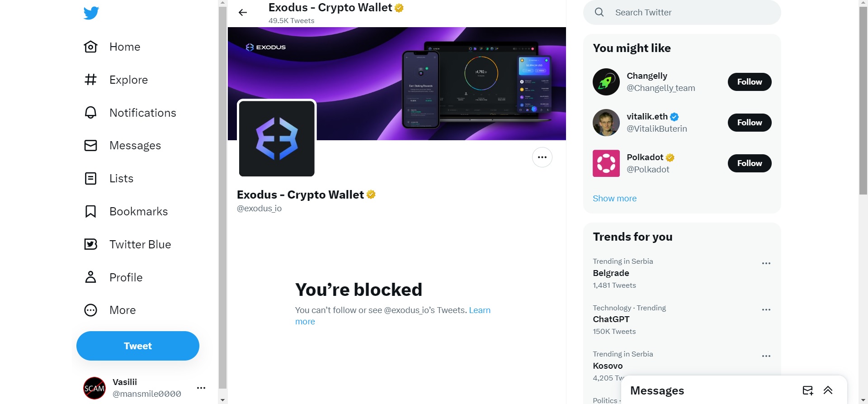Expand the Messages drawer with double chevron
Screen dimensions: 868x404
(x=828, y=390)
